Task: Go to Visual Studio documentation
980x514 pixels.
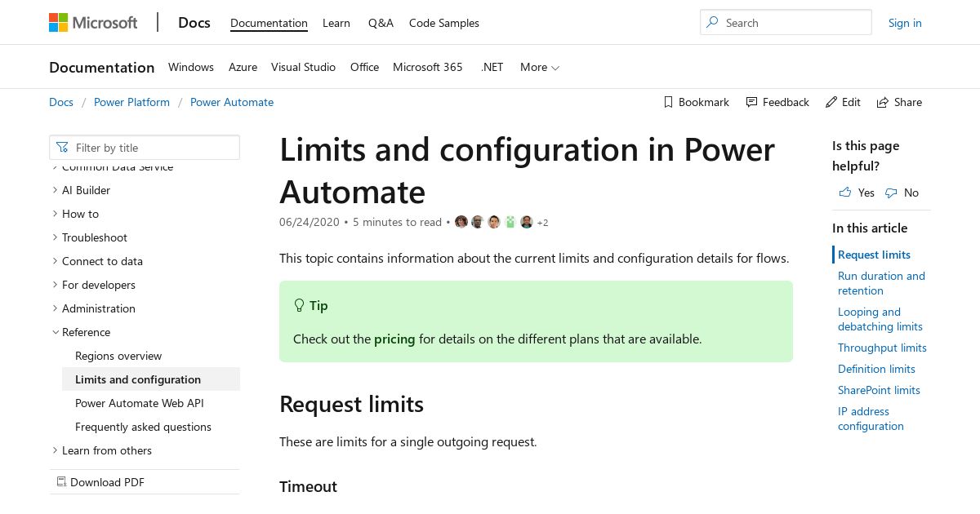Action: click(303, 67)
